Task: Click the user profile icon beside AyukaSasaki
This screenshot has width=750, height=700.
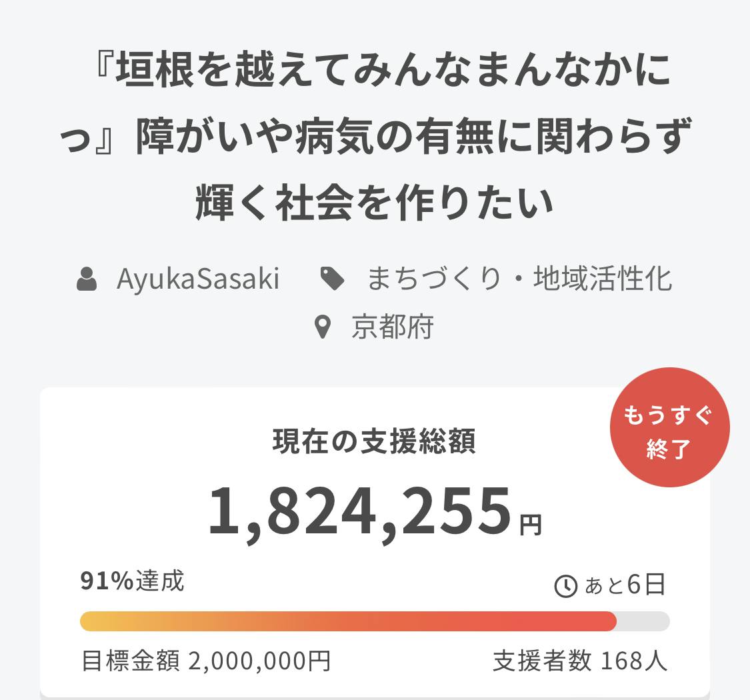Action: click(87, 279)
